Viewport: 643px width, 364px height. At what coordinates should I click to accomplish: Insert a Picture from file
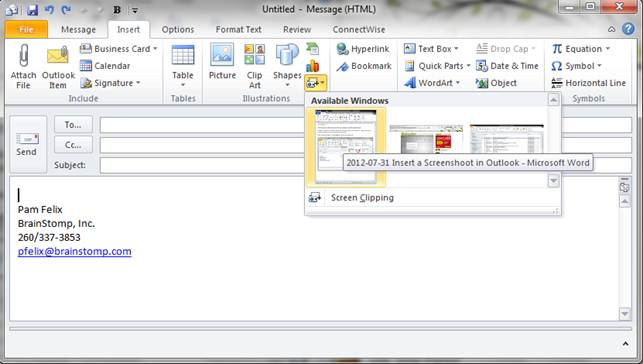pos(222,61)
